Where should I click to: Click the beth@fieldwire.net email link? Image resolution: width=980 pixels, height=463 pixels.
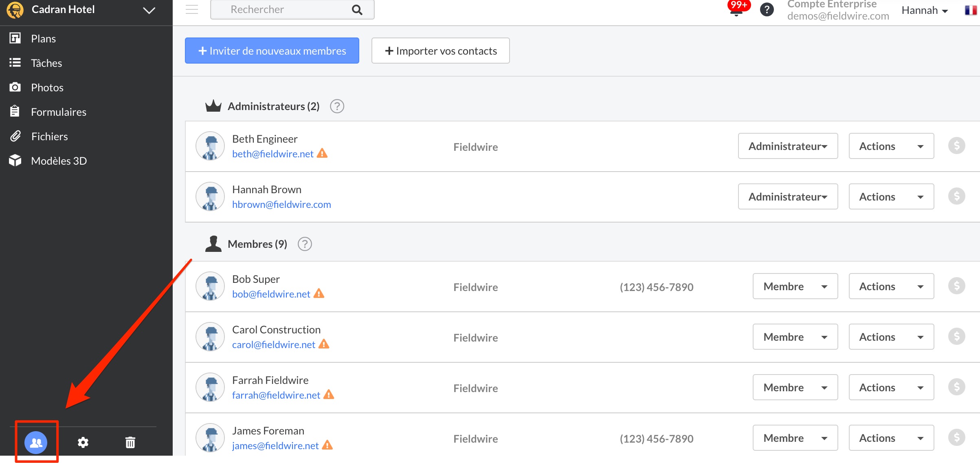[x=273, y=154]
